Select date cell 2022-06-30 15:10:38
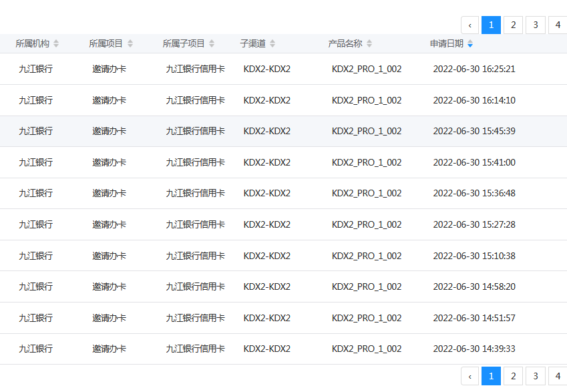 click(474, 256)
